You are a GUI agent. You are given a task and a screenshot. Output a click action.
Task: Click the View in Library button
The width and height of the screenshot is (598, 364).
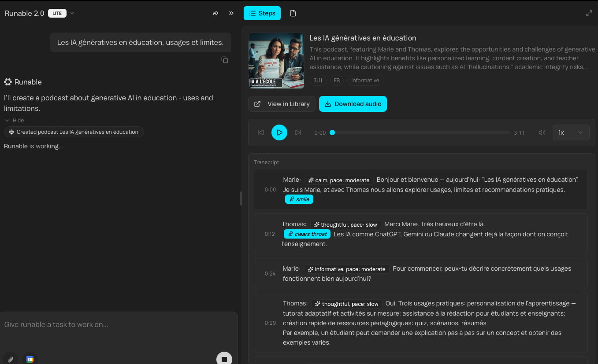tap(282, 104)
